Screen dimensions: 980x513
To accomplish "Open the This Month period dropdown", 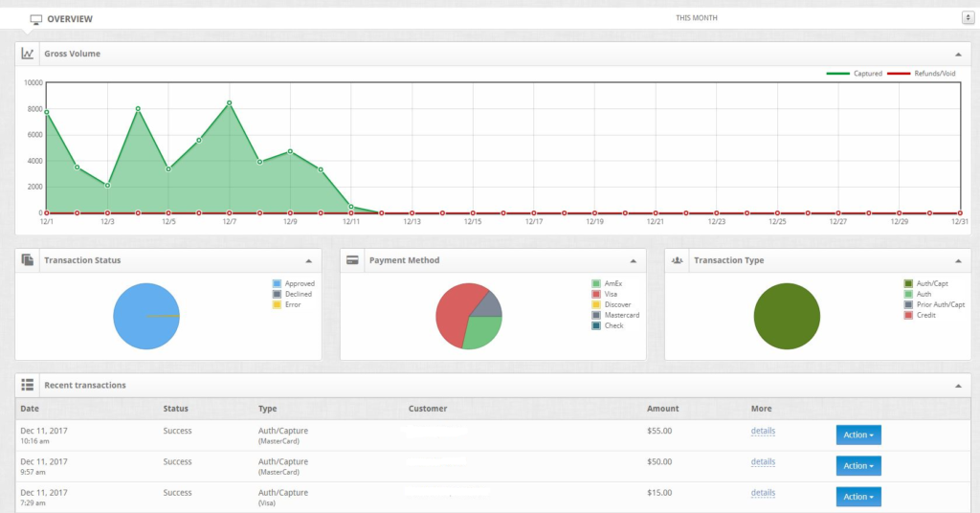I will point(968,18).
